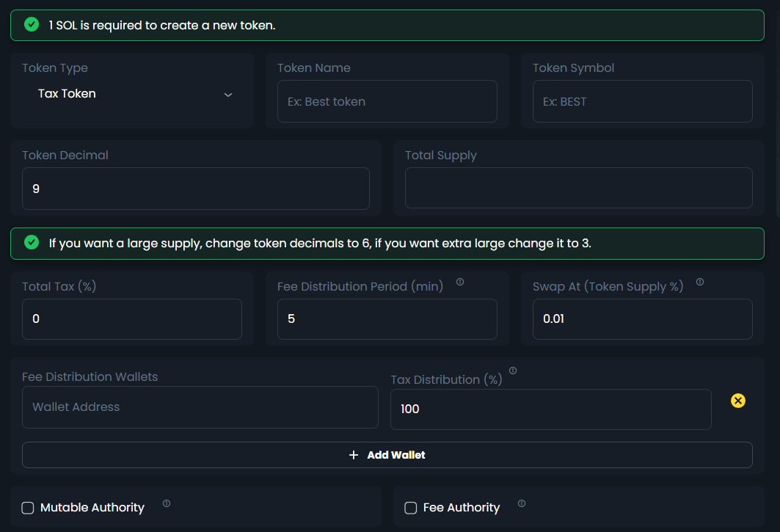Enable the Fee Authority checkbox

click(411, 508)
